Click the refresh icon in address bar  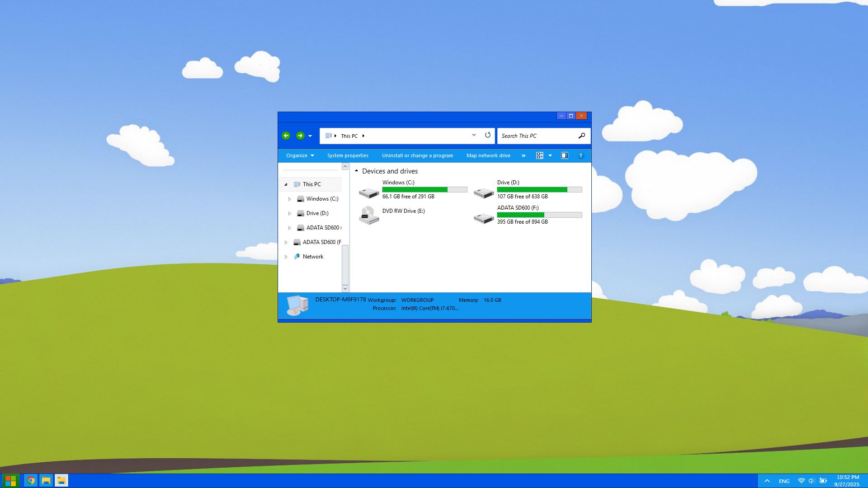(x=487, y=135)
